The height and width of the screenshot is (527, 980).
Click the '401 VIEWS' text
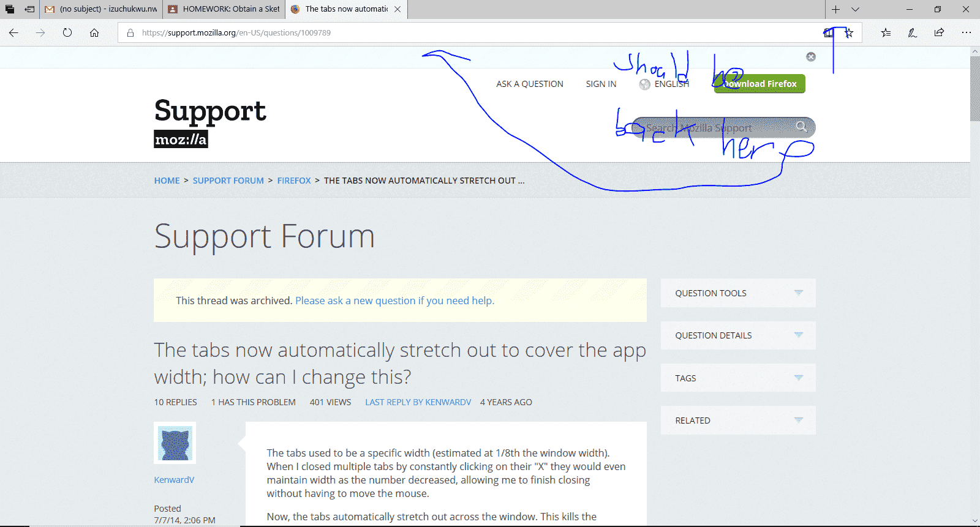[x=330, y=402]
